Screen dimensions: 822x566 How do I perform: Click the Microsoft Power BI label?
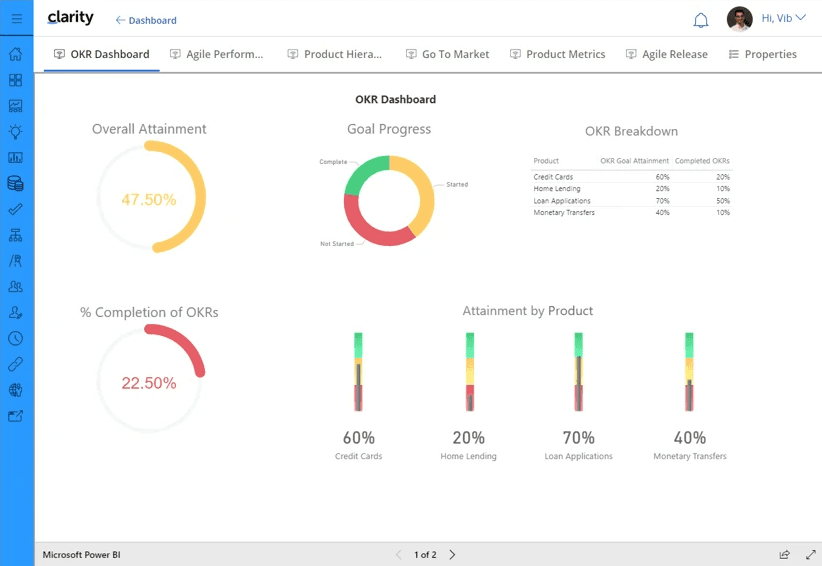click(x=81, y=554)
